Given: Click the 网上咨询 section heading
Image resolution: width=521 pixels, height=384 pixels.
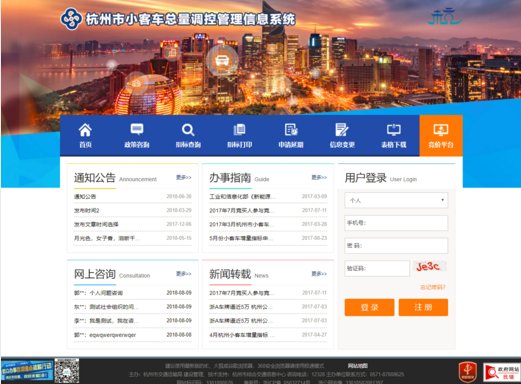Looking at the screenshot, I should pyautogui.click(x=94, y=274).
